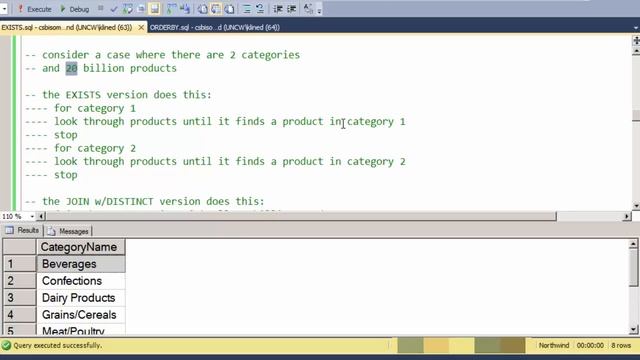
Task: Click row header number 3
Action: point(20,298)
